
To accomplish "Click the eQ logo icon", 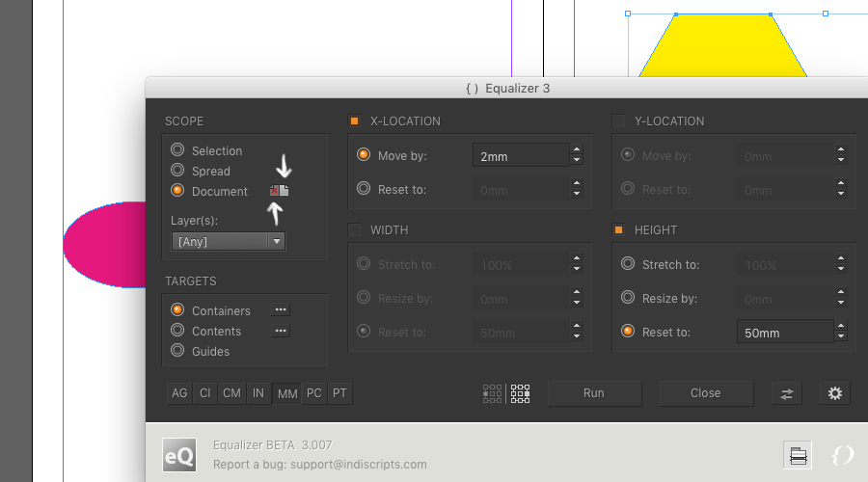I will point(178,454).
